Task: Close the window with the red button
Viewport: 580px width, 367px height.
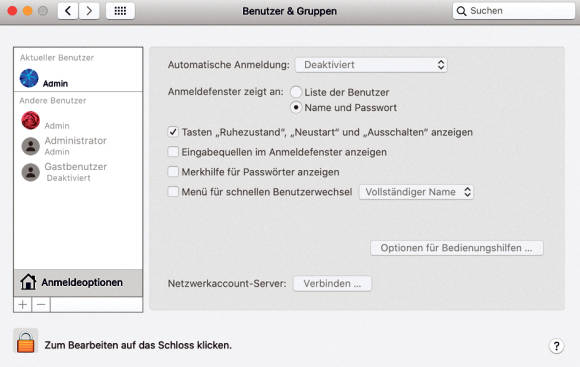Action: 12,11
